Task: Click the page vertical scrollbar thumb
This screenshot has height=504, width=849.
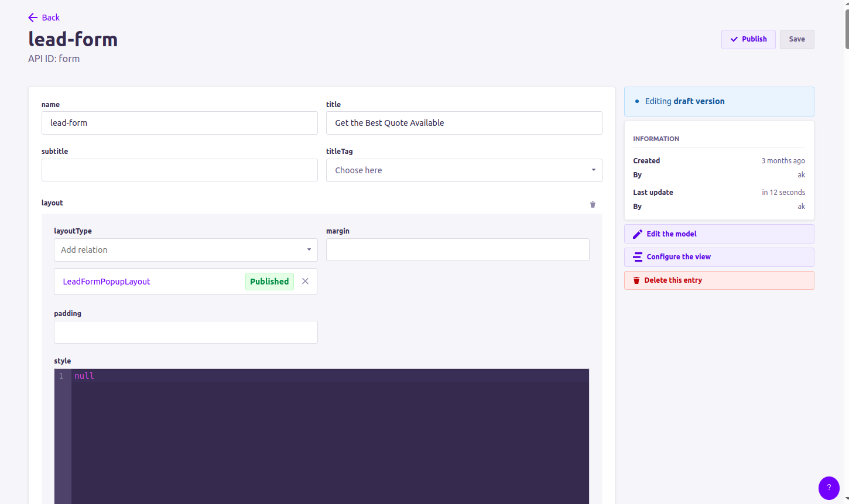Action: tap(847, 28)
